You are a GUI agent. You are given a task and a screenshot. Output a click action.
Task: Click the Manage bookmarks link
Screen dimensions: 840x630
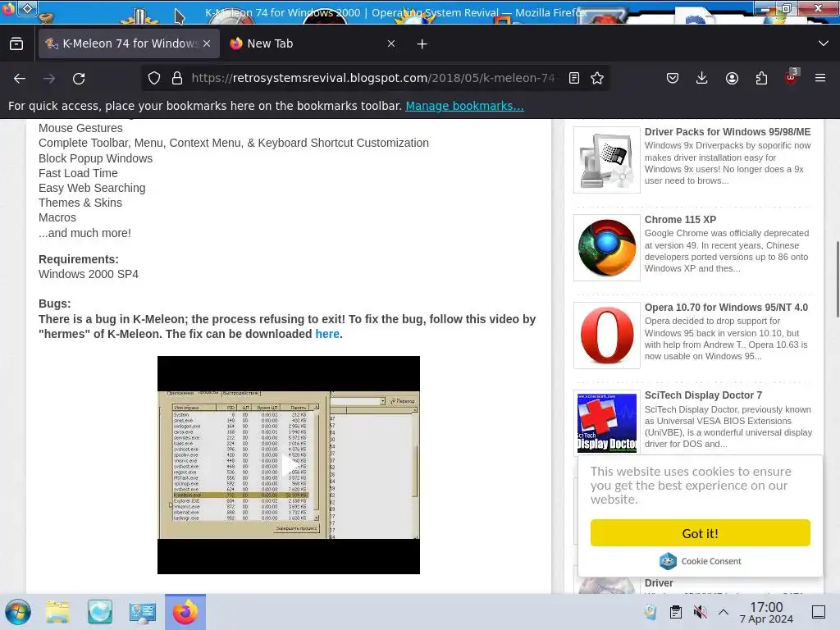pos(464,106)
